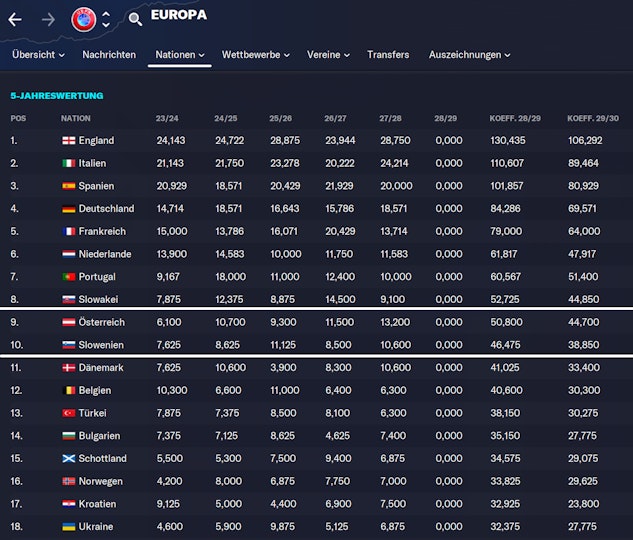Image resolution: width=633 pixels, height=540 pixels.
Task: Click the England flag icon
Action: [x=68, y=141]
